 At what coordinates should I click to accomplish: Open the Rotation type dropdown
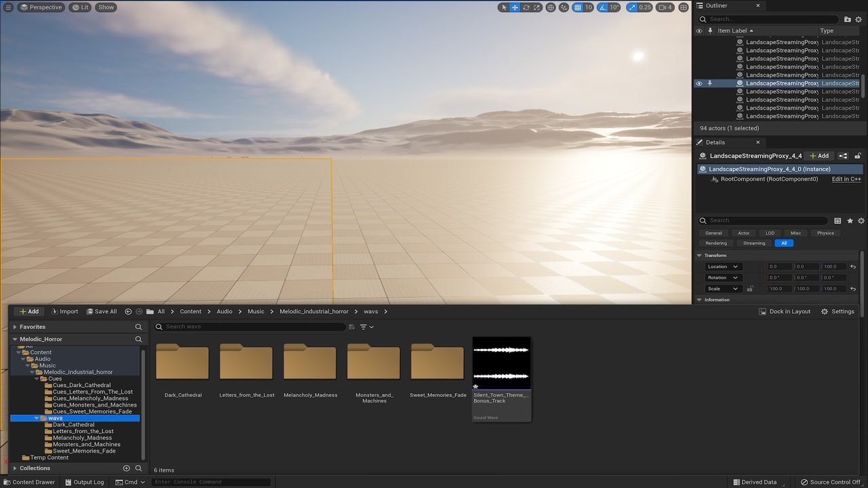[x=723, y=277]
